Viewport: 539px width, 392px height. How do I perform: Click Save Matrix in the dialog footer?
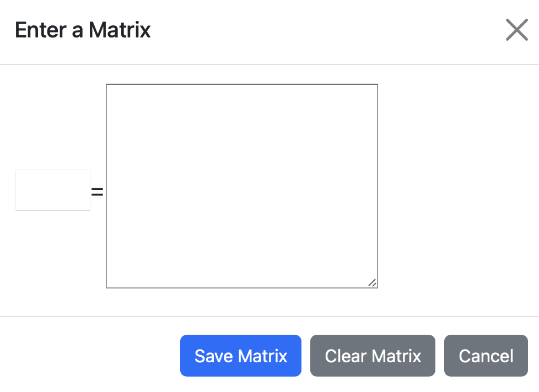pos(240,356)
